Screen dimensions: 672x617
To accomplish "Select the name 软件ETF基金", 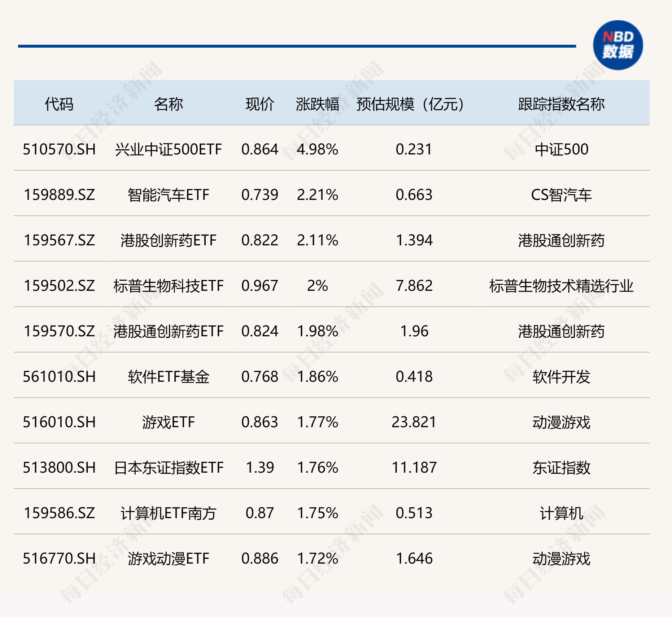I will tap(169, 377).
